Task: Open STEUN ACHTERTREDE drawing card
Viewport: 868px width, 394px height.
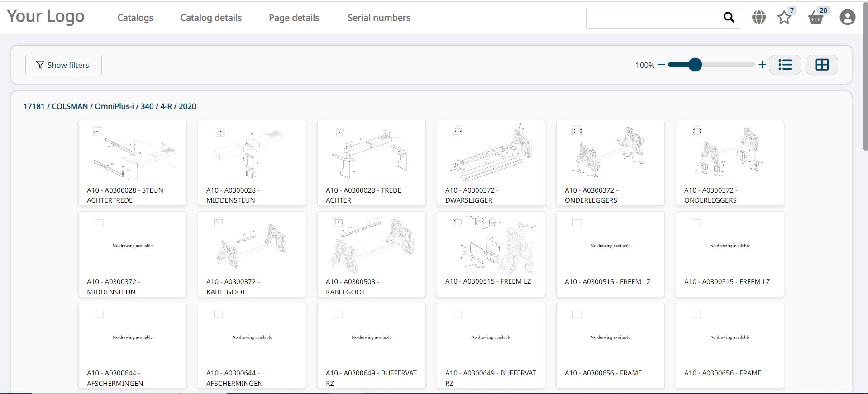Action: (133, 163)
